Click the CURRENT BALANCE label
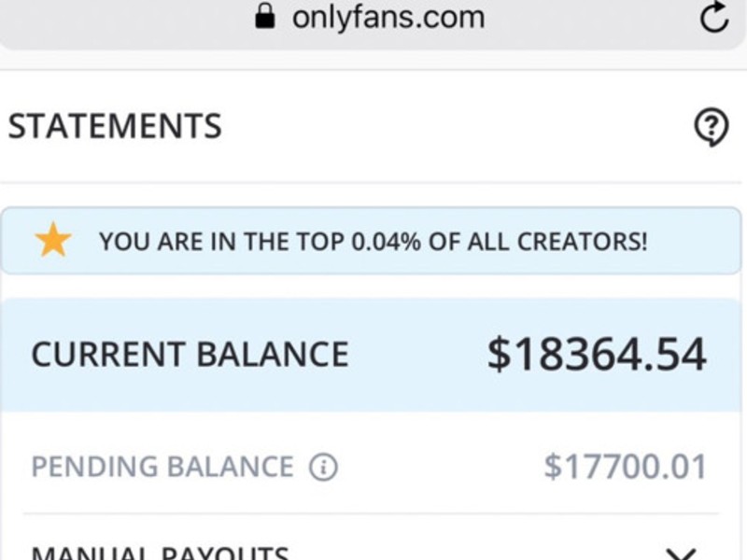 (190, 355)
